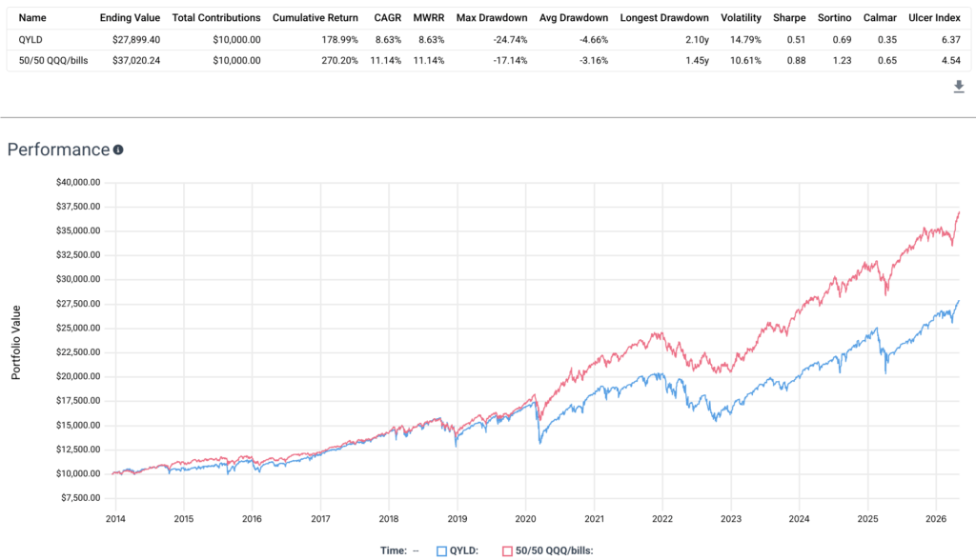976x560 pixels.
Task: Toggle QYLD series in chart legend
Action: 457,550
